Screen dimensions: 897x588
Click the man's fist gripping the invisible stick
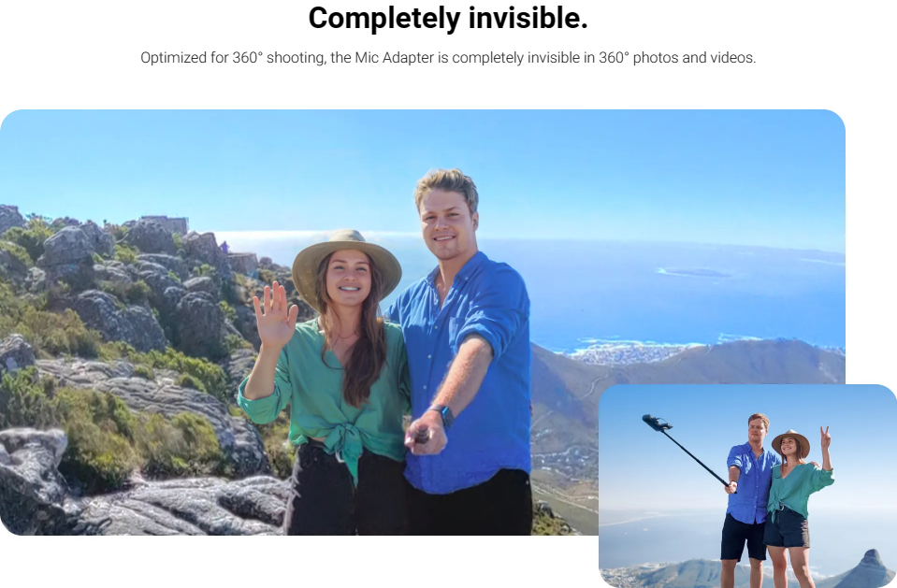[x=426, y=435]
